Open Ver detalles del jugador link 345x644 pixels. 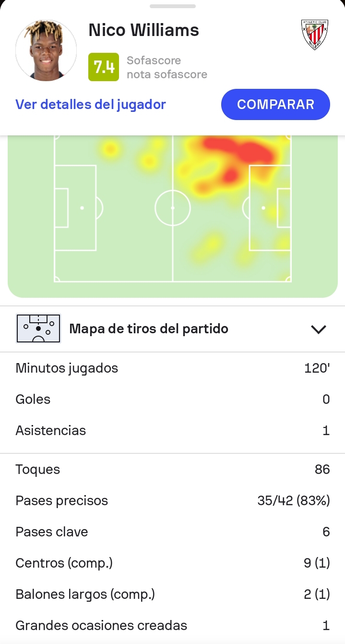91,105
